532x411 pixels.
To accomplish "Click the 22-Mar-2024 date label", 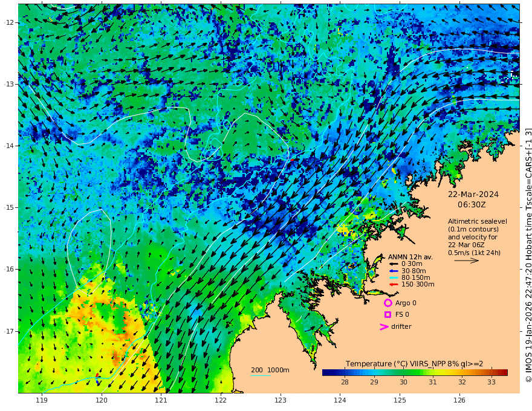I will tap(473, 194).
